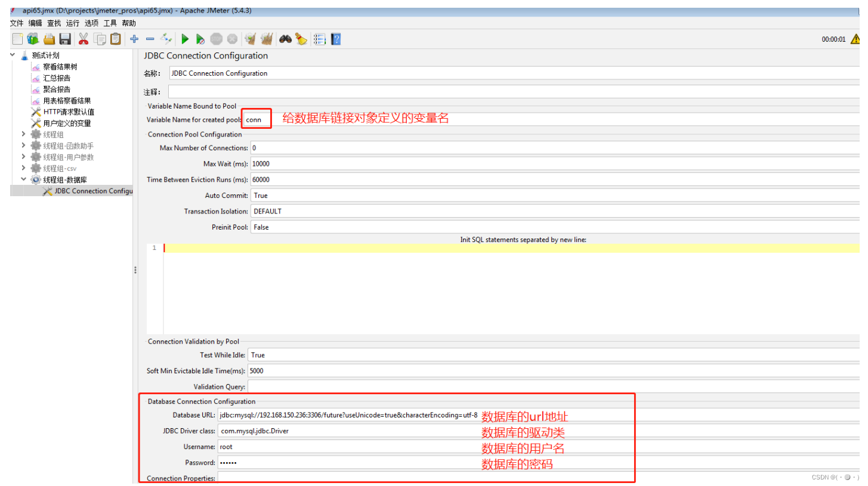The height and width of the screenshot is (486, 868).
Task: Click Soft Min Evictable Idle Time field
Action: (x=554, y=370)
